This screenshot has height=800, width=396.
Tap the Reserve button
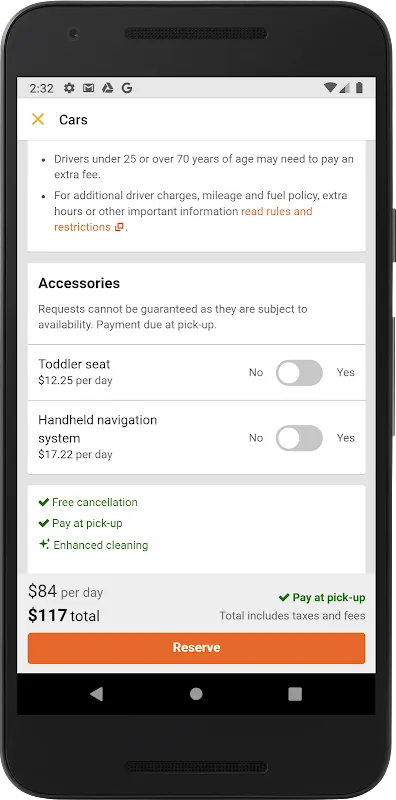click(x=196, y=648)
